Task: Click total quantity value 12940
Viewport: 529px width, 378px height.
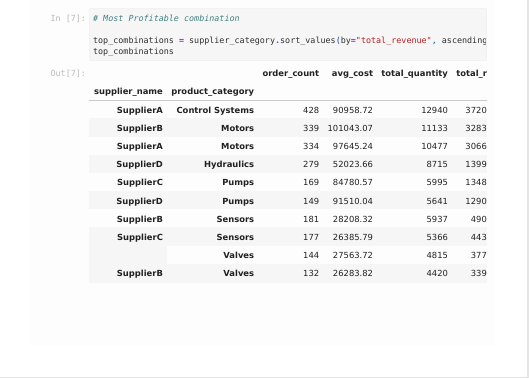Action: click(435, 110)
